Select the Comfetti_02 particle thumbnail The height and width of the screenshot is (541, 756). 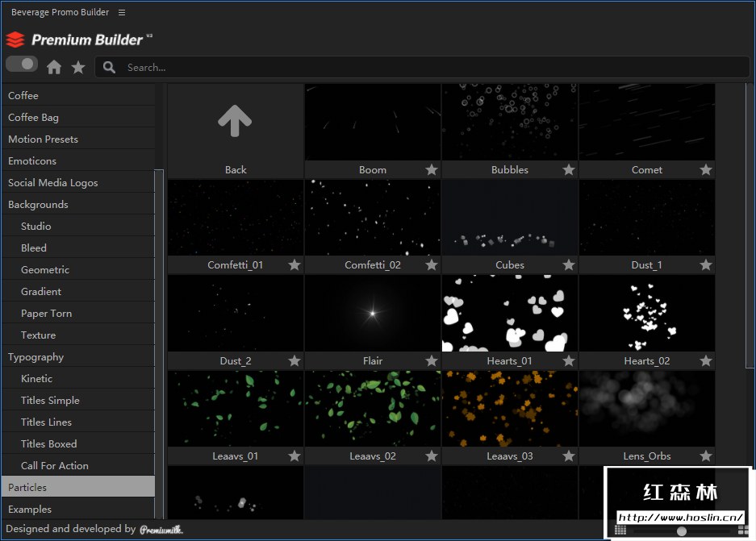point(373,218)
